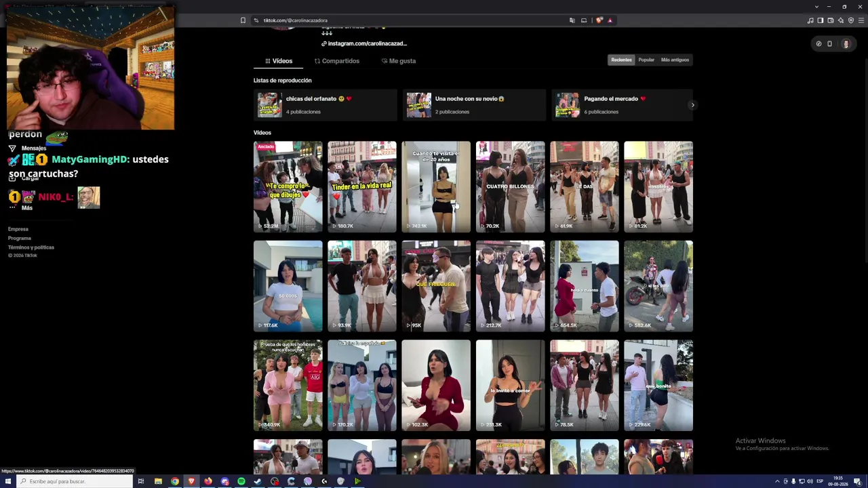Click the Windows taskbar search box
This screenshot has width=868, height=488.
tap(73, 481)
